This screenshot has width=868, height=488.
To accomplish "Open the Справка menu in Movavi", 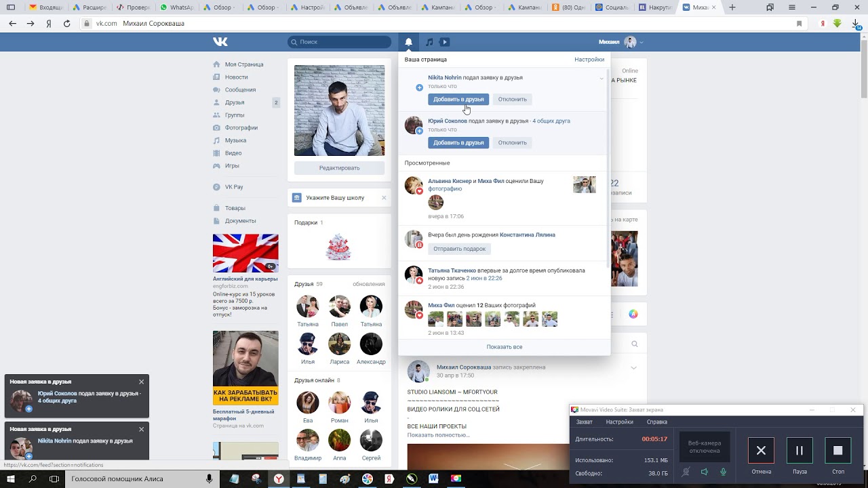I will click(x=656, y=422).
